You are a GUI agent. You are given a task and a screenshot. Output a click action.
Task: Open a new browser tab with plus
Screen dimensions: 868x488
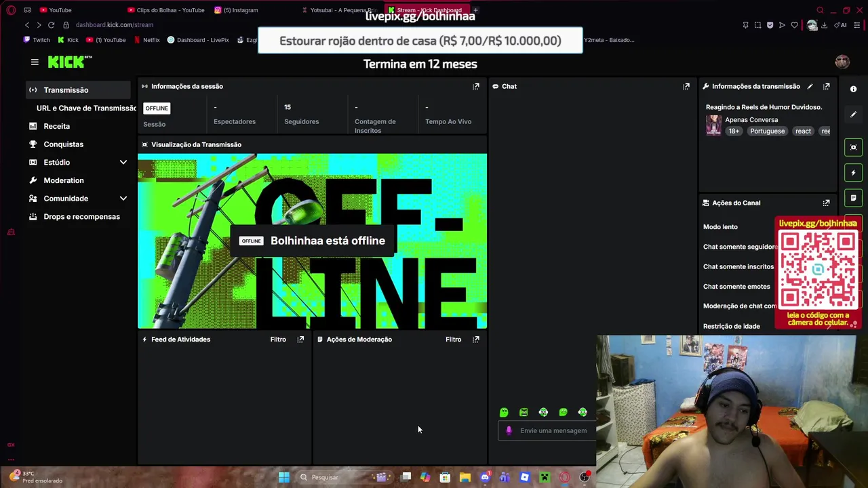point(475,10)
